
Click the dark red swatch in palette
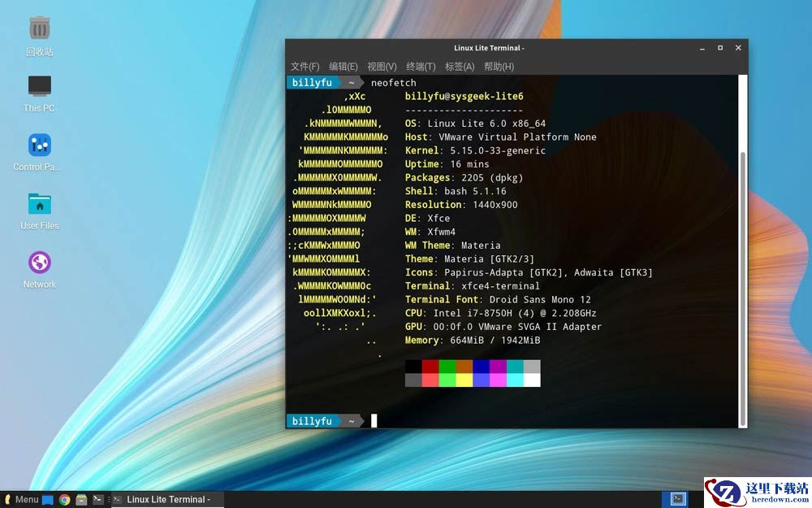[x=430, y=367]
